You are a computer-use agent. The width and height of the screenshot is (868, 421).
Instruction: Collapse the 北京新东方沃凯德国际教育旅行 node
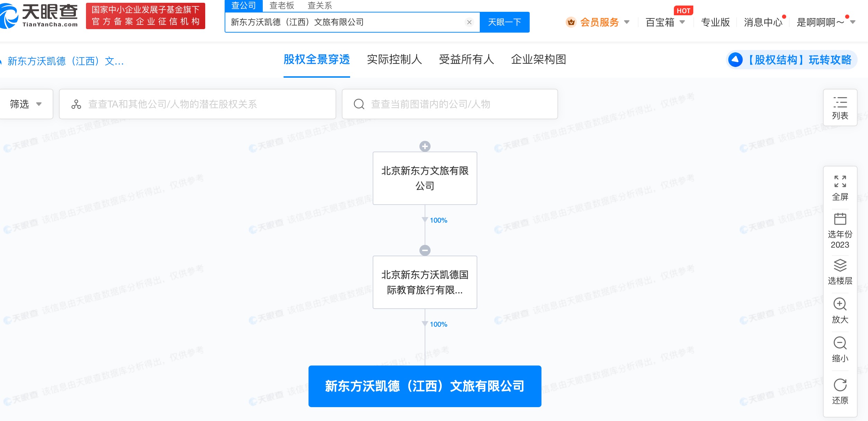tap(425, 250)
